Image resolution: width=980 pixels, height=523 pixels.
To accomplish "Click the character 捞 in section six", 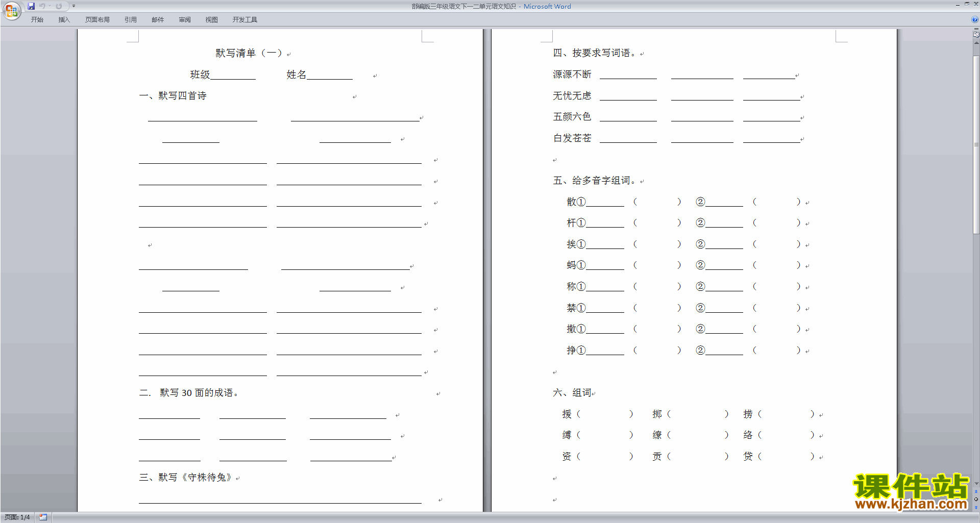I will [x=748, y=414].
